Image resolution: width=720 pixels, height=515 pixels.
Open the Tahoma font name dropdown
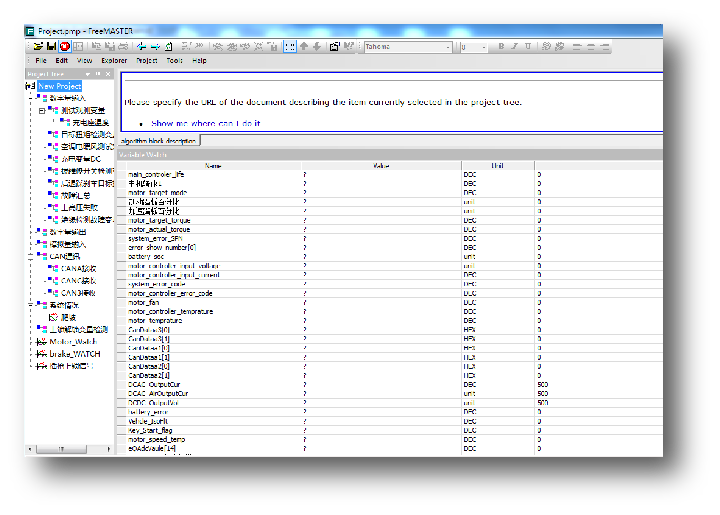click(x=448, y=47)
